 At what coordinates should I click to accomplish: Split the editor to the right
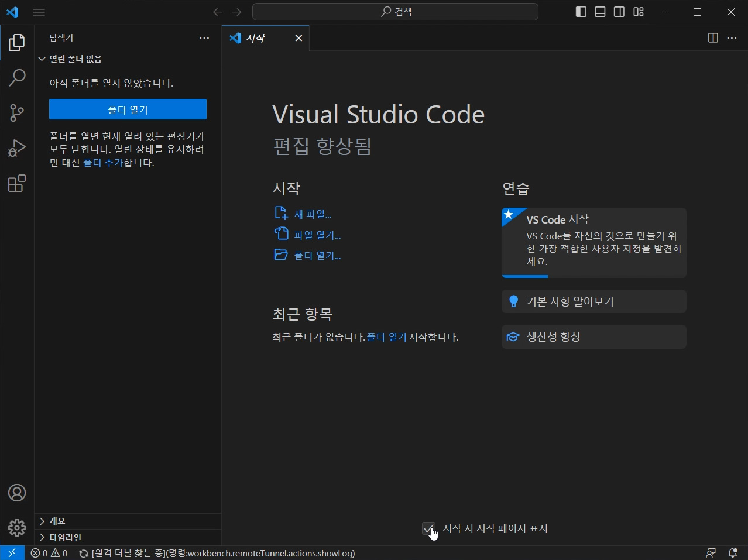pos(713,38)
